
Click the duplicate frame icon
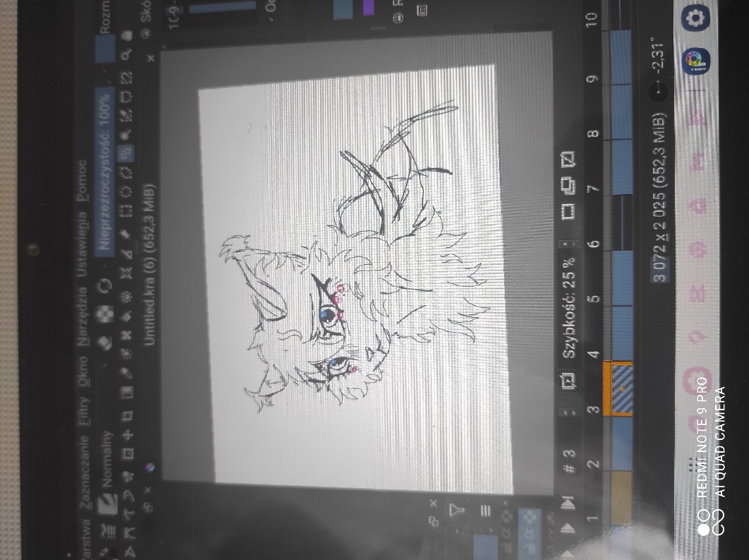coord(567,185)
